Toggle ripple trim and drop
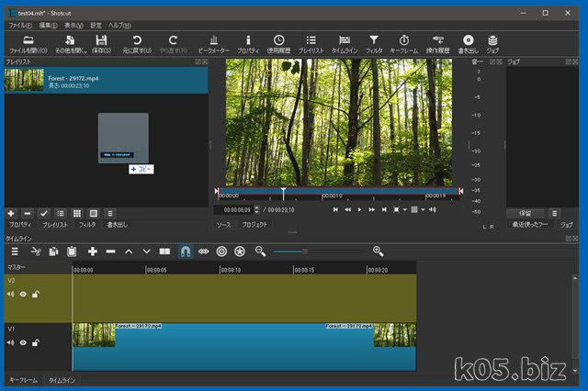 (221, 251)
